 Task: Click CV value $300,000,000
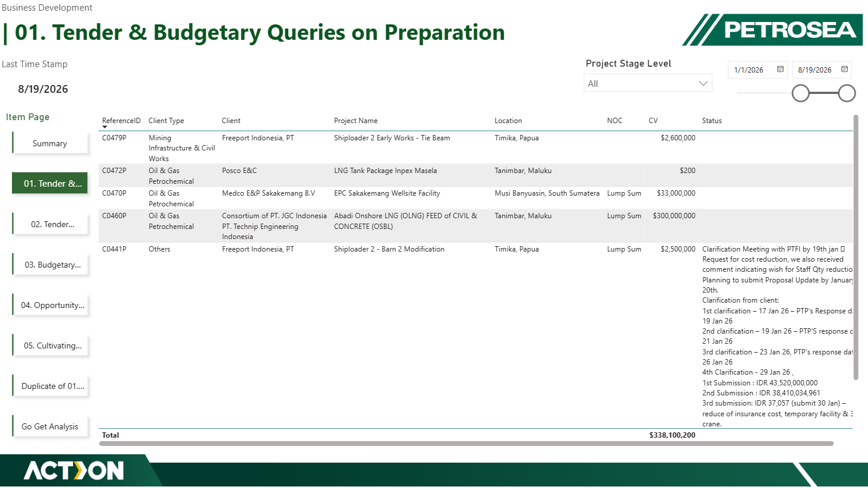[674, 215]
